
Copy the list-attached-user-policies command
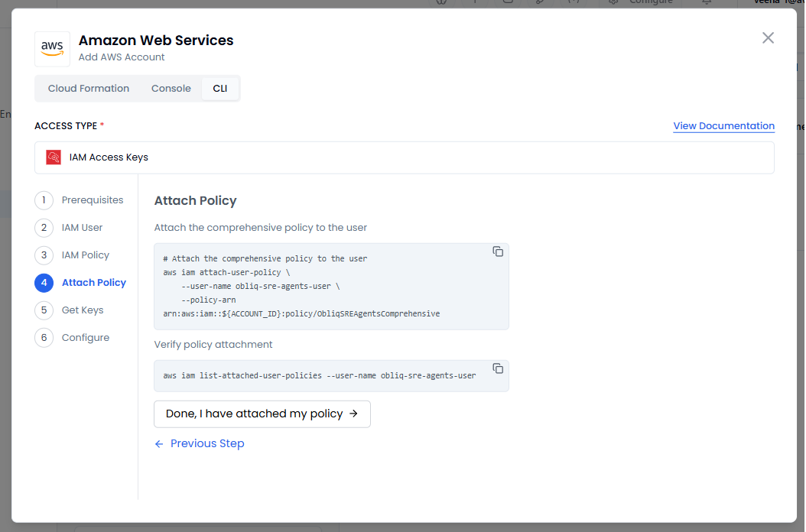coord(498,368)
